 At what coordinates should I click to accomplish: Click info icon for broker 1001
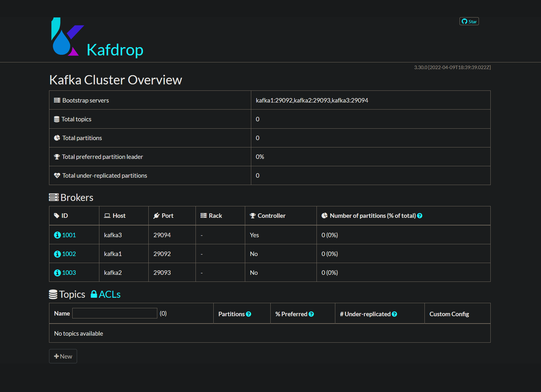click(57, 235)
